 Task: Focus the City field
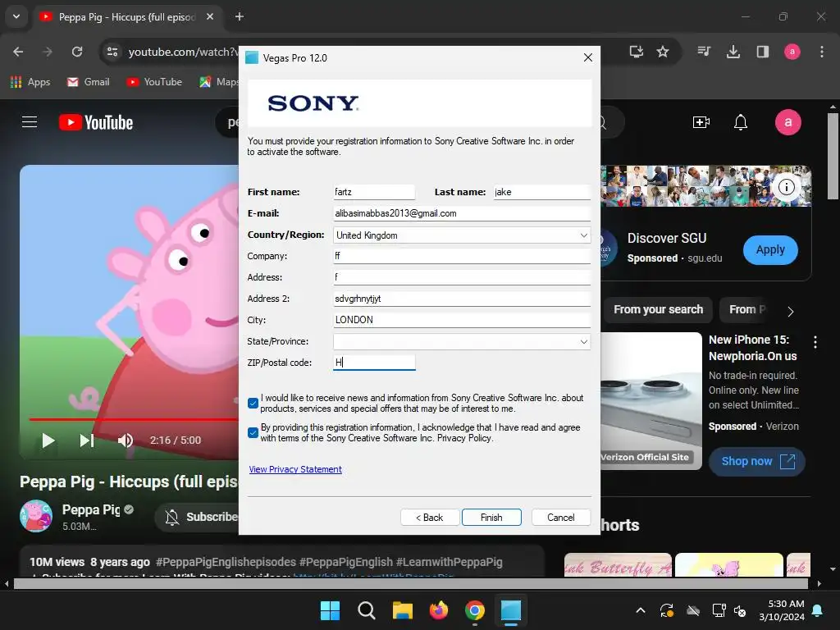[462, 320]
